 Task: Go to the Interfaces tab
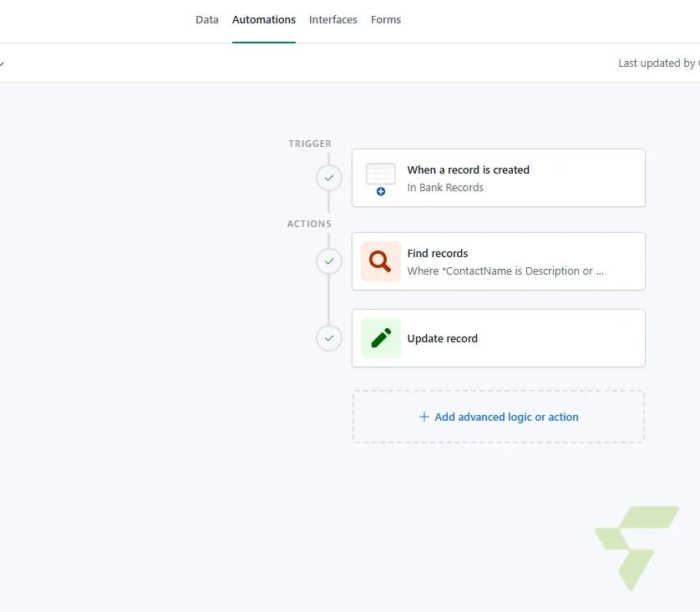(x=333, y=20)
